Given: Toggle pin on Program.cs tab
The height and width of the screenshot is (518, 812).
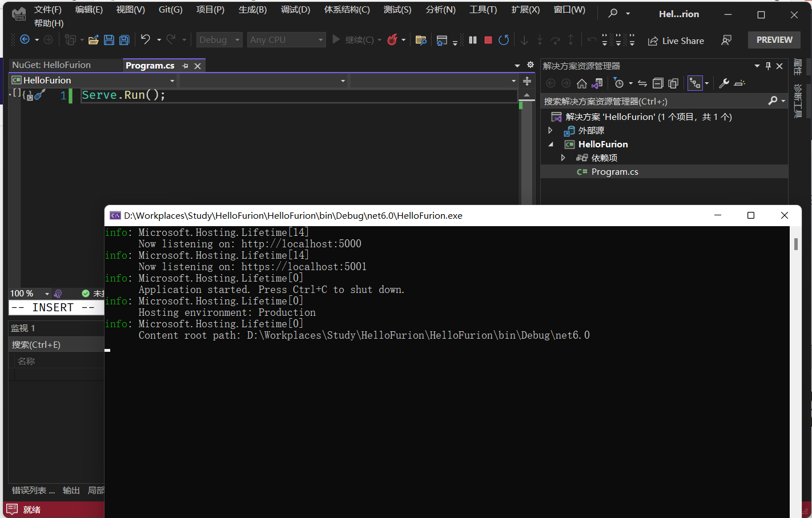Looking at the screenshot, I should [x=185, y=66].
